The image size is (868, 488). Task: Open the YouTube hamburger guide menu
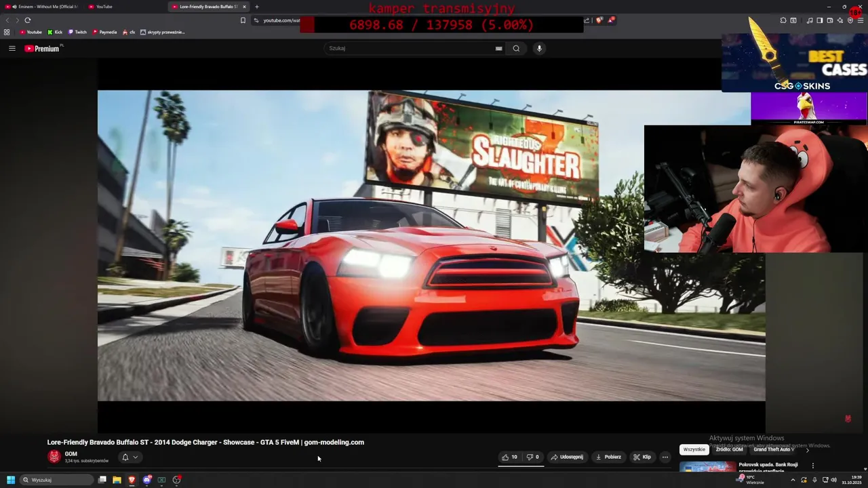tap(12, 48)
